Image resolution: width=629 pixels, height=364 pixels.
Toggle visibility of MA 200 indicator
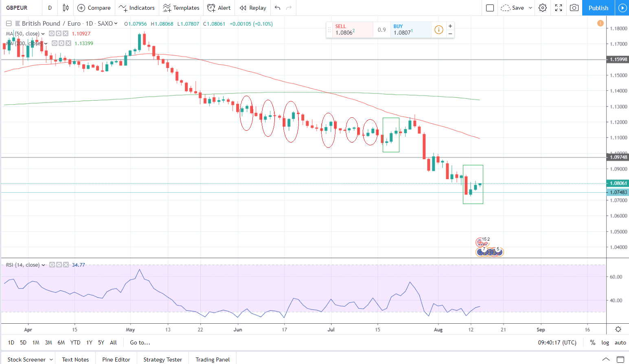click(55, 43)
